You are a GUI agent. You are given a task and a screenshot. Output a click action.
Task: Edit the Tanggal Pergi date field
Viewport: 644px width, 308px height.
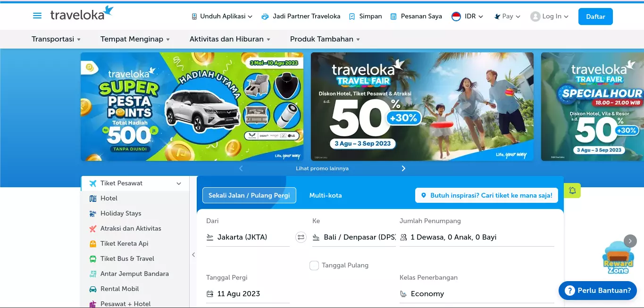point(248,294)
